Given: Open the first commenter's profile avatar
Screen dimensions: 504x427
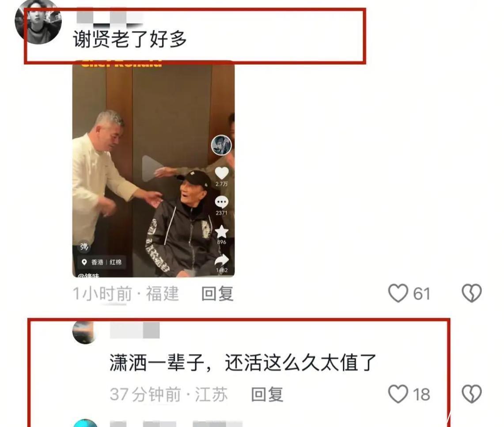Looking at the screenshot, I should [x=38, y=21].
